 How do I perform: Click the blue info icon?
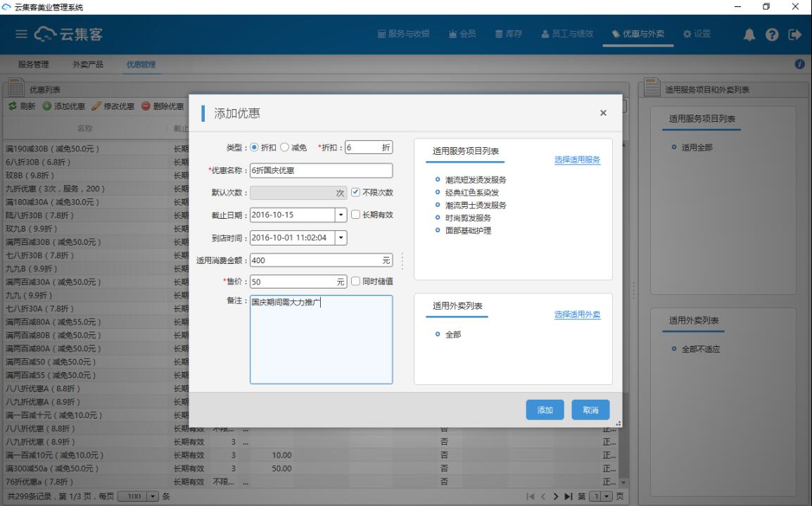[x=799, y=64]
